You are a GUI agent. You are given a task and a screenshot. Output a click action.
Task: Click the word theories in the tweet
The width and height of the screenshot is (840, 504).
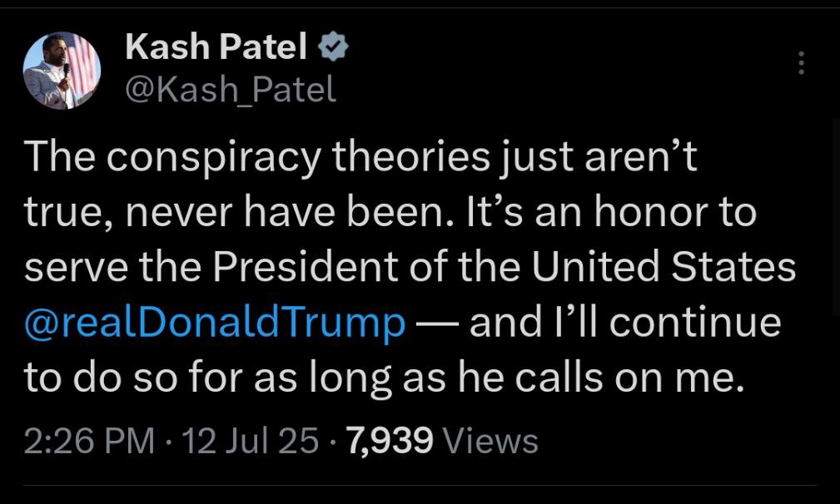click(411, 156)
